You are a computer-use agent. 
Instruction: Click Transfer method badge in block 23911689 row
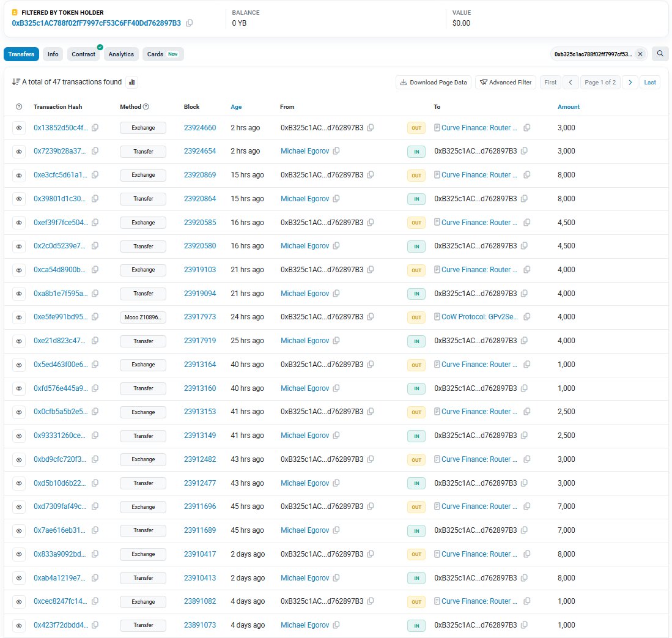pos(143,530)
